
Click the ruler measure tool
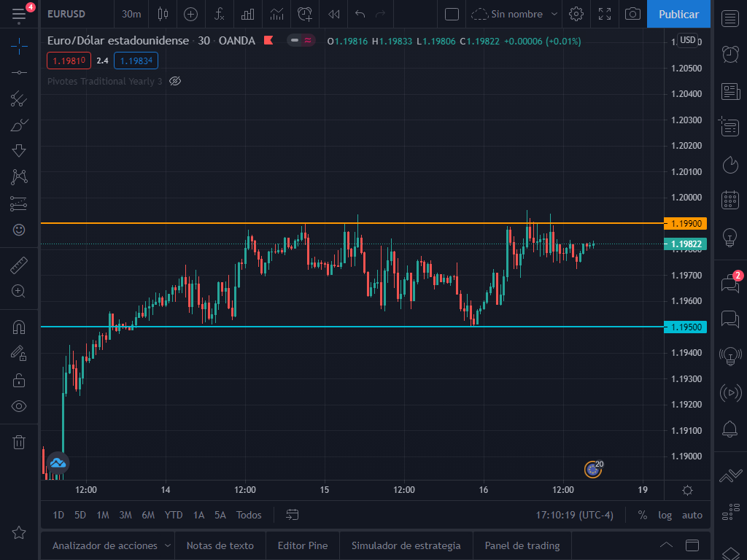click(x=19, y=265)
